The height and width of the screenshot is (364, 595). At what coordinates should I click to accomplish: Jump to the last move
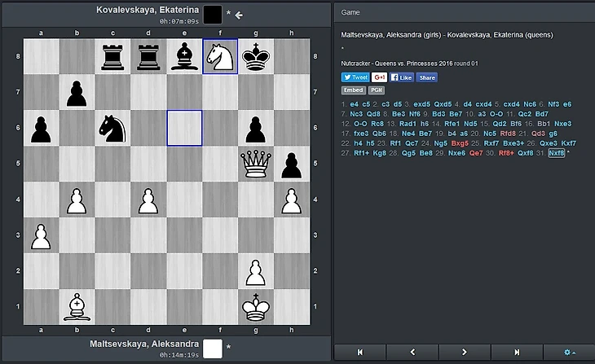(517, 352)
